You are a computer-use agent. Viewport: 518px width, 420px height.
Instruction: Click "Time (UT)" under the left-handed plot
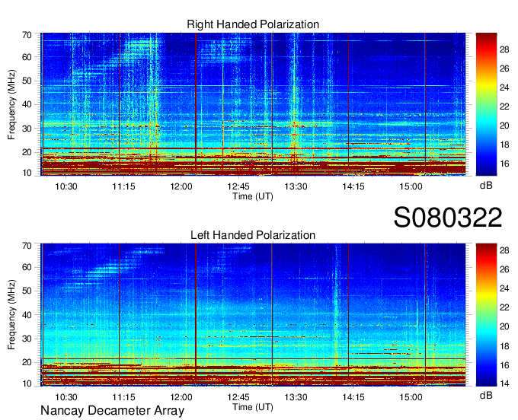[x=253, y=407]
